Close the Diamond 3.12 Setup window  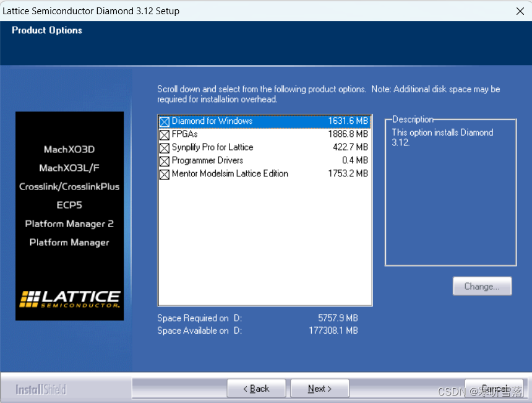tap(520, 11)
